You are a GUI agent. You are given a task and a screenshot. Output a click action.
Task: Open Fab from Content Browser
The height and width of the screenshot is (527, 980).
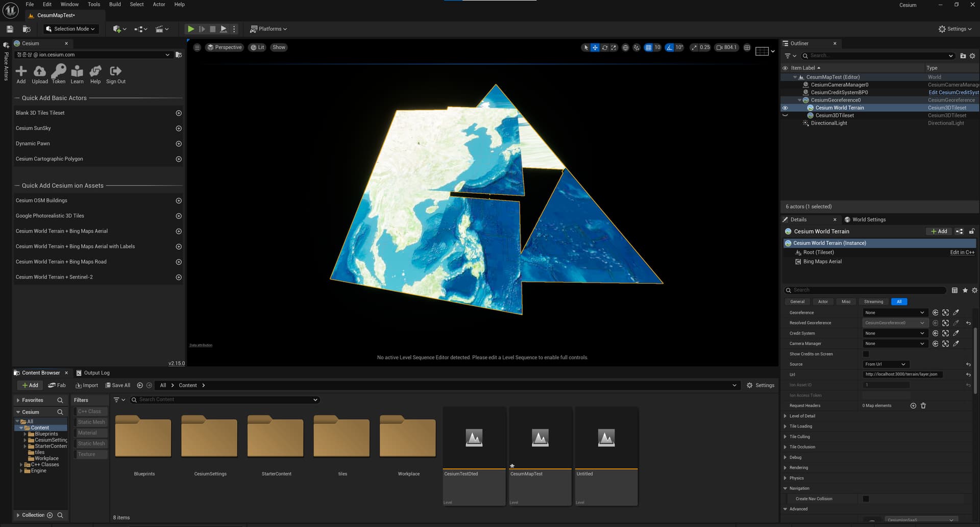pyautogui.click(x=57, y=385)
